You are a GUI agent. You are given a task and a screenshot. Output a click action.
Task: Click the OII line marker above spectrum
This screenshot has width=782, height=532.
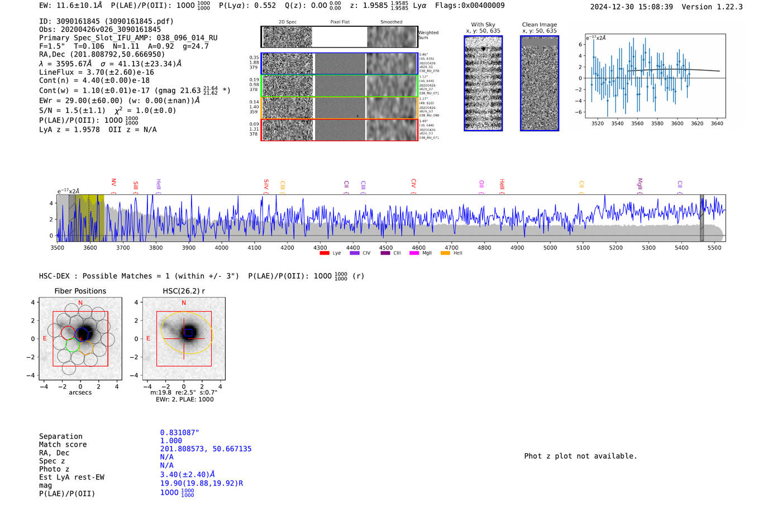click(481, 185)
